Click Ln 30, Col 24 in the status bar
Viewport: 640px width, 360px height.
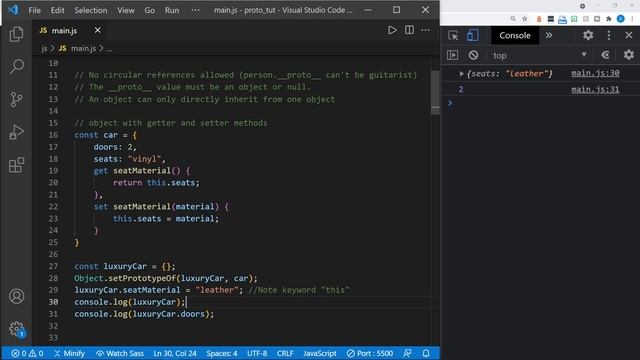(x=175, y=353)
